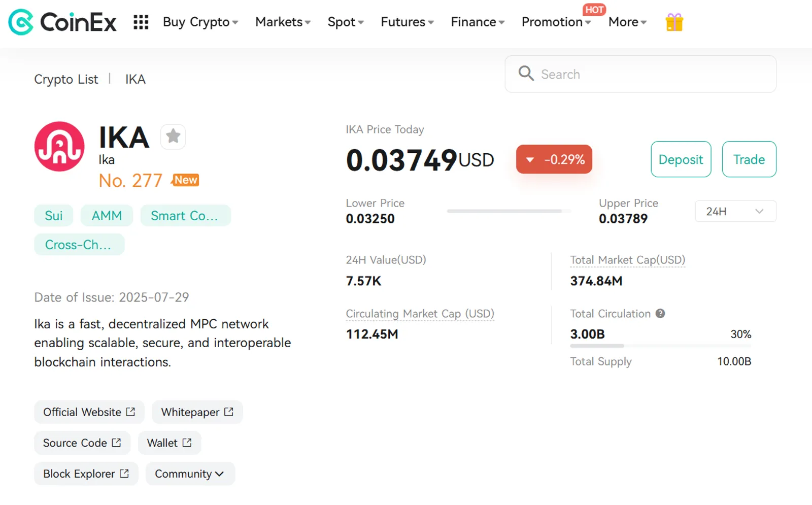Viewport: 812px width, 505px height.
Task: Go to Crypto List breadcrumb
Action: coord(66,79)
